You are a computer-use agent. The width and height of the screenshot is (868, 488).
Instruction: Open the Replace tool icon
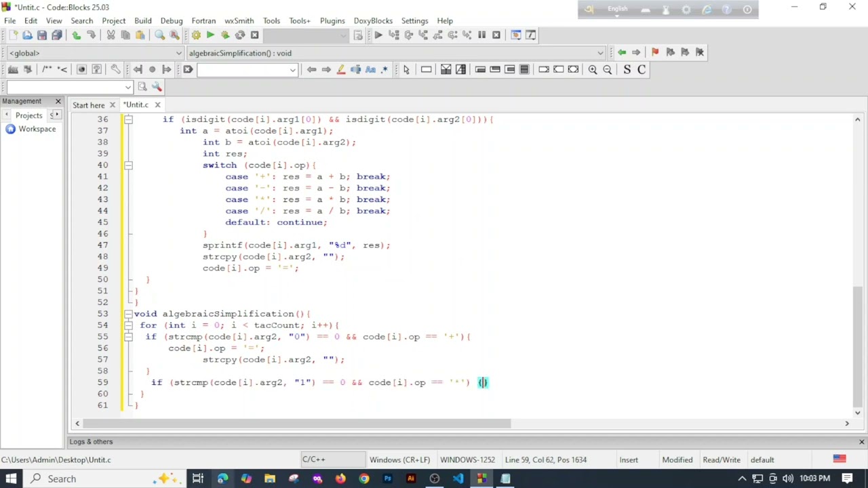click(174, 35)
